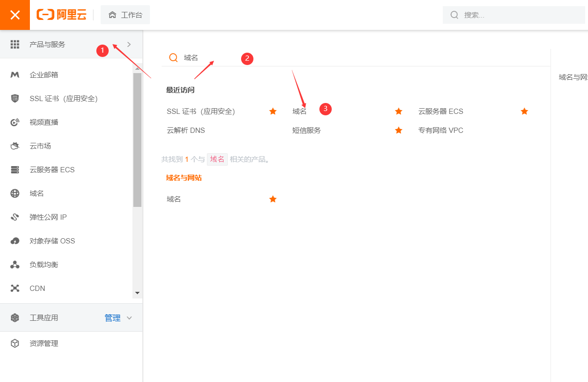Click the 负载均衡 icon in the sidebar
The width and height of the screenshot is (588, 382).
coord(15,264)
